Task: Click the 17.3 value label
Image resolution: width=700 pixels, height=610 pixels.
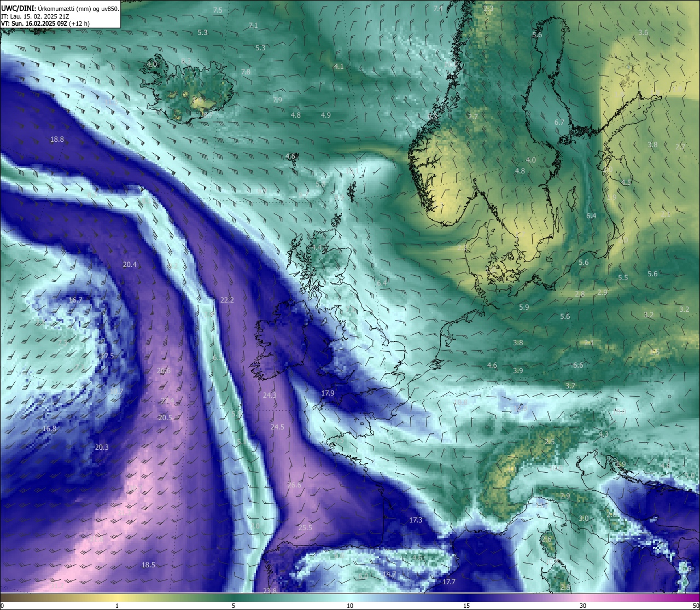Action: click(416, 520)
